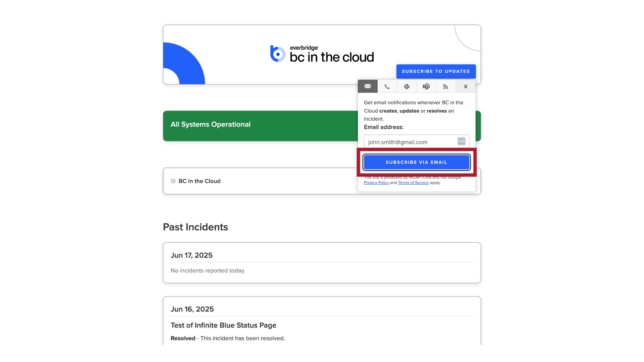The height and width of the screenshot is (362, 644).
Task: Open the Privacy Policy link
Action: tap(376, 183)
